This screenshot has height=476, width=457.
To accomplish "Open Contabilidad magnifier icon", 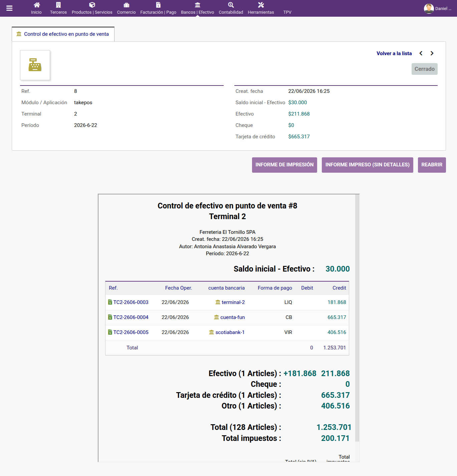I will (231, 5).
